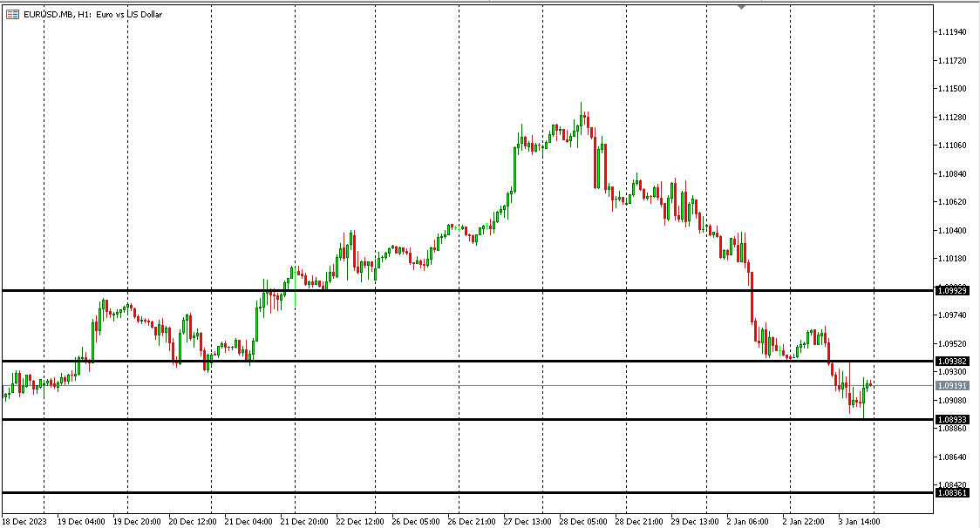Click the thin gray bid price line
This screenshot has height=528, width=980.
(x=523, y=385)
